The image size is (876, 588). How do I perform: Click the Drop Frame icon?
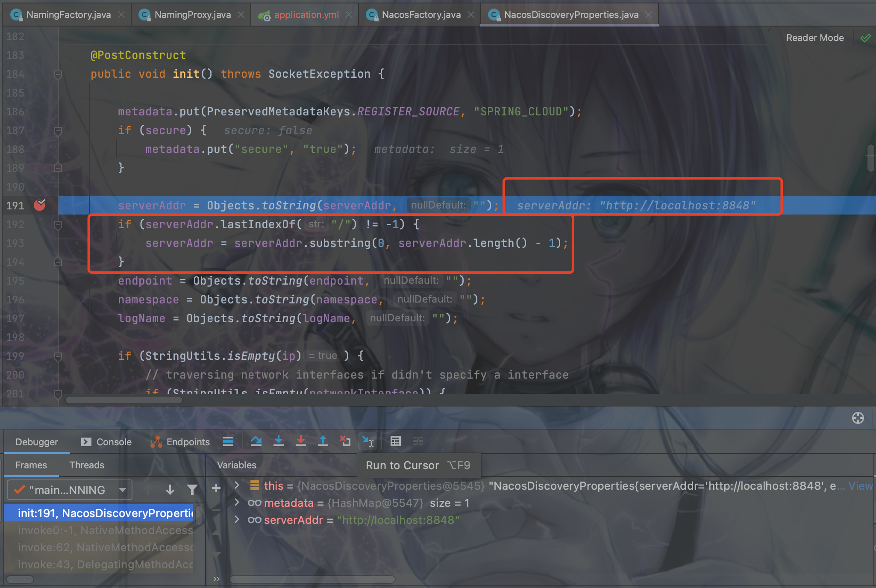345,441
